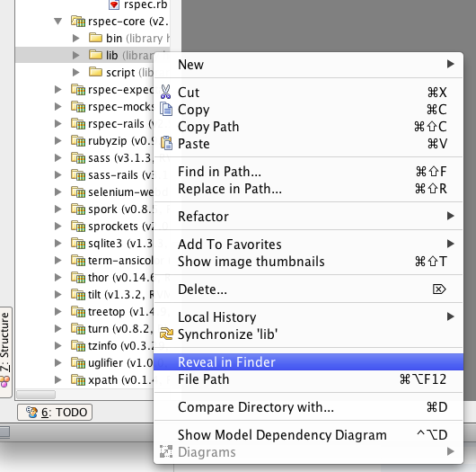Click the Cut scissors icon
Image resolution: width=476 pixels, height=472 pixels.
[x=166, y=92]
